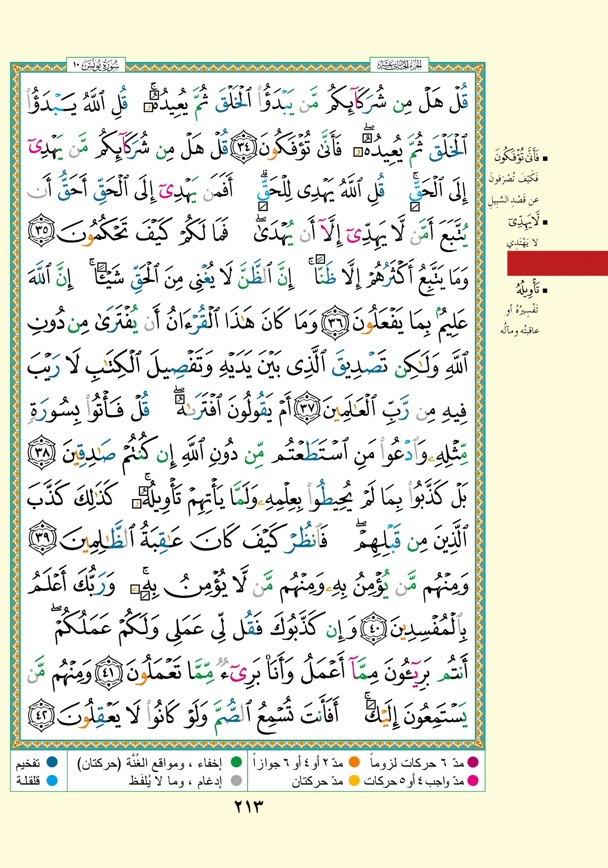The width and height of the screenshot is (608, 868).
Task: Select the gray إدغام legend dot
Action: pos(236,780)
